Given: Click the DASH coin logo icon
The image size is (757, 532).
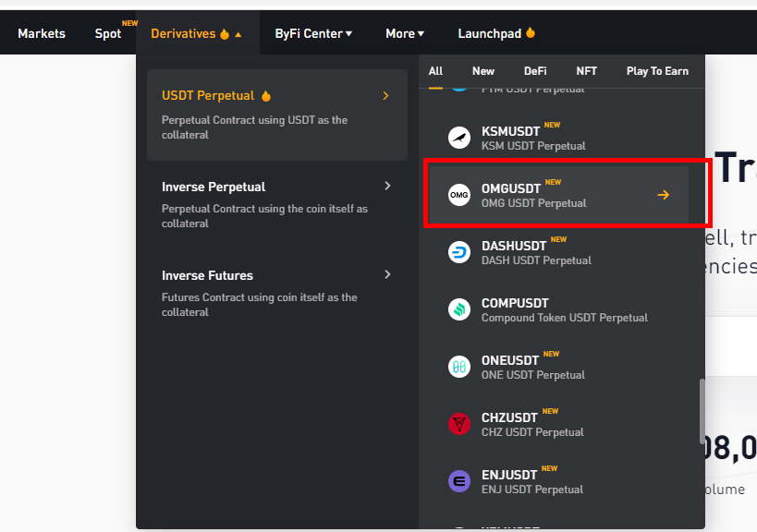Looking at the screenshot, I should click(459, 252).
